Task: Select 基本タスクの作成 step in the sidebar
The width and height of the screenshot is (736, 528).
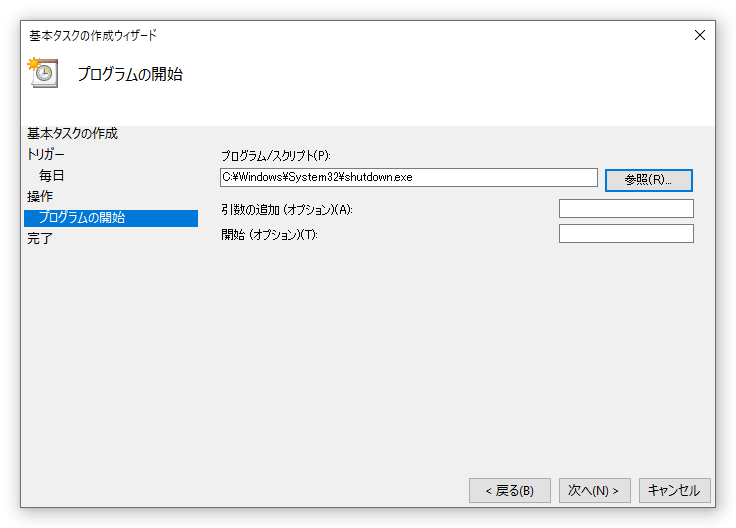Action: [79, 133]
